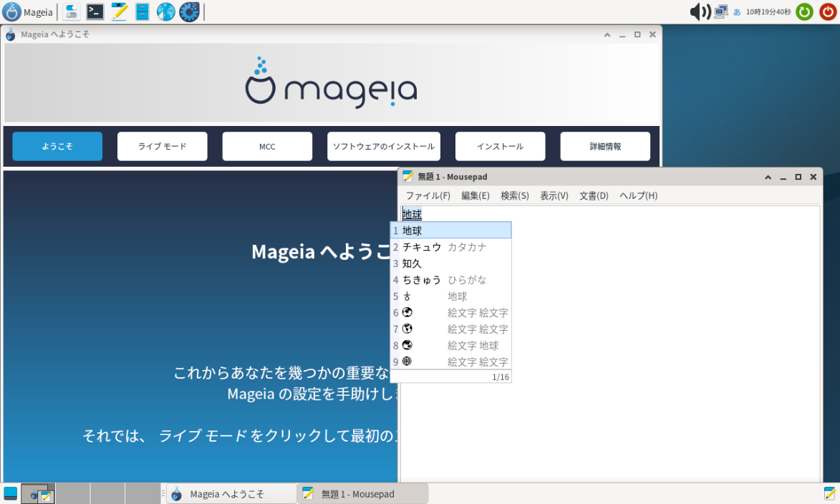Click the green restart button
Image resolution: width=840 pixels, height=504 pixels.
(804, 11)
